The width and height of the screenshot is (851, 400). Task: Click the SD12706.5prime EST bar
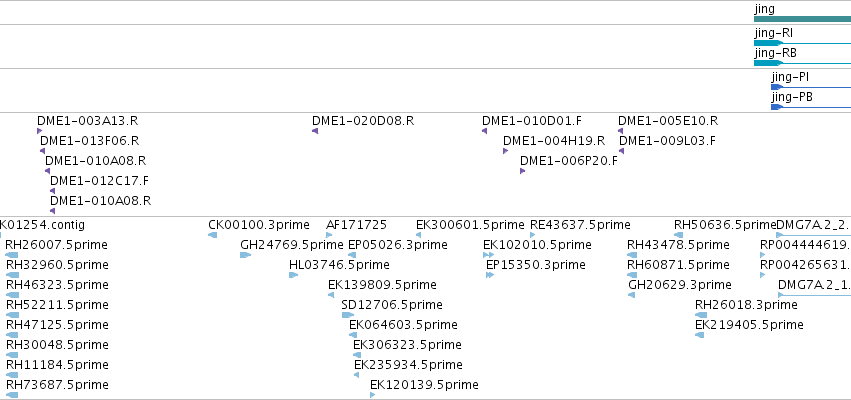[348, 315]
